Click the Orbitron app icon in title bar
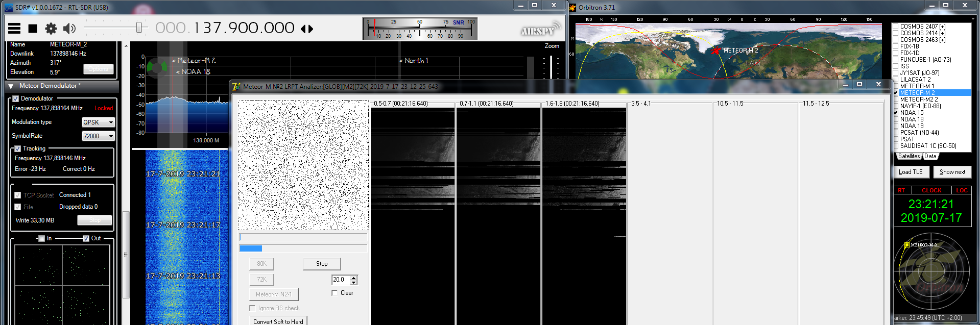This screenshot has height=325, width=980. point(573,7)
